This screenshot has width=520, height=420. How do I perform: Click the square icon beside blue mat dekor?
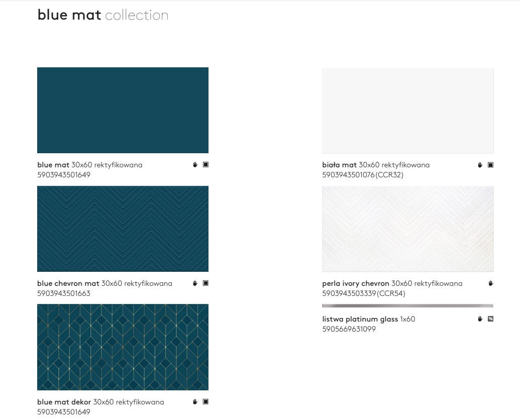(x=205, y=402)
